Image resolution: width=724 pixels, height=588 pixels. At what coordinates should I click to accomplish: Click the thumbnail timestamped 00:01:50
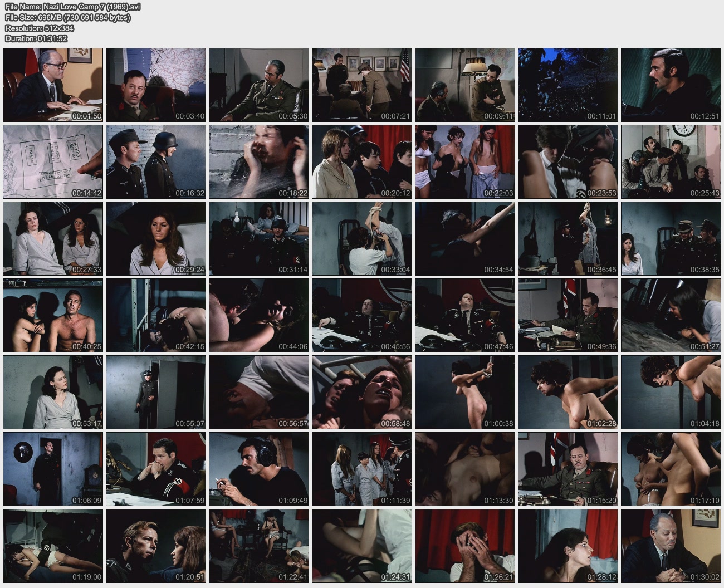[x=53, y=85]
